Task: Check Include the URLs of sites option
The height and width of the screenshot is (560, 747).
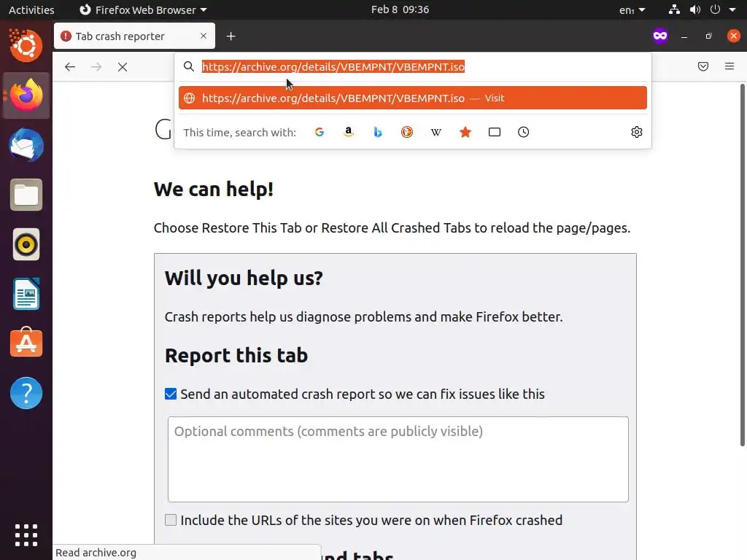Action: click(171, 520)
